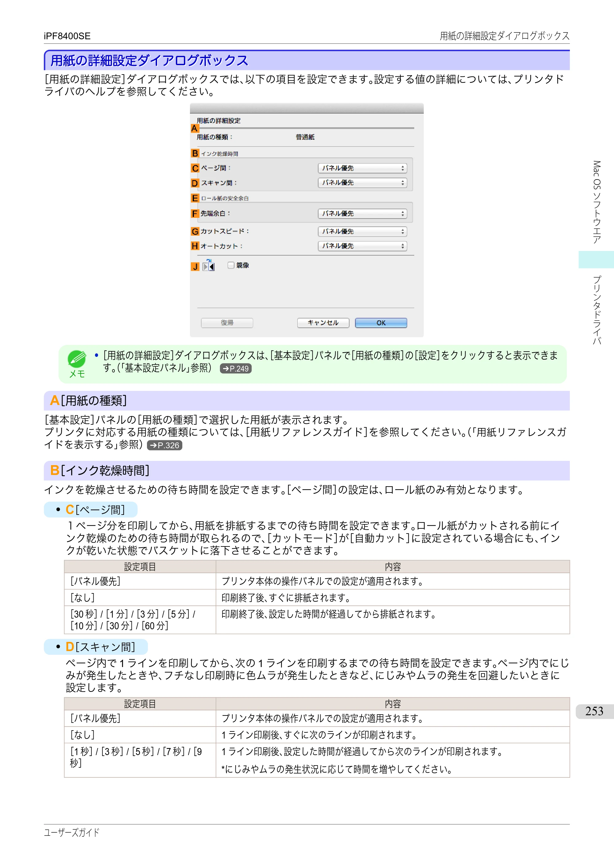Open the オートカット dropdown
This screenshot has height=868, width=614.
point(362,246)
